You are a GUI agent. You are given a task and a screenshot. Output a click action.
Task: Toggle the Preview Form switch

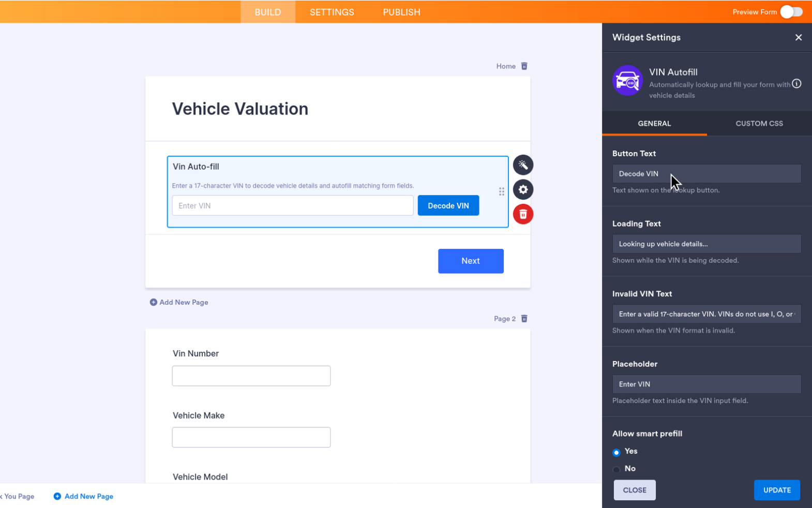791,12
